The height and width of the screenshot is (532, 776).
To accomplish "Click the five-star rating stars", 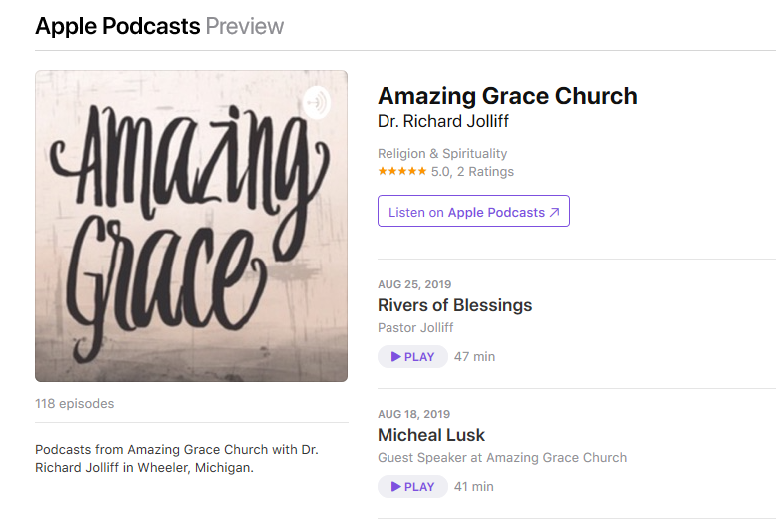I will 401,171.
